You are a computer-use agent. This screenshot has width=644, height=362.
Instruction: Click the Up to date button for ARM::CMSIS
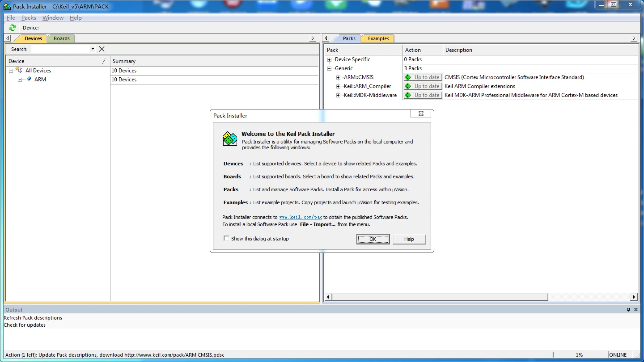(423, 77)
